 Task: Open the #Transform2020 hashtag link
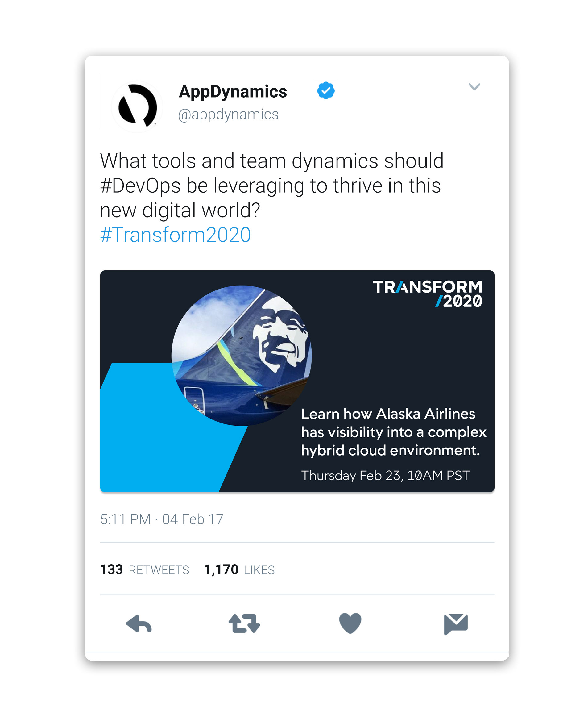(176, 235)
